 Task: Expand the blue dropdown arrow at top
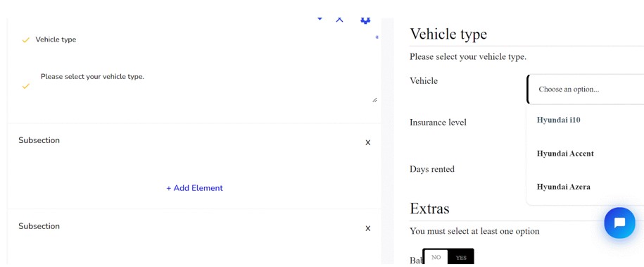click(320, 19)
